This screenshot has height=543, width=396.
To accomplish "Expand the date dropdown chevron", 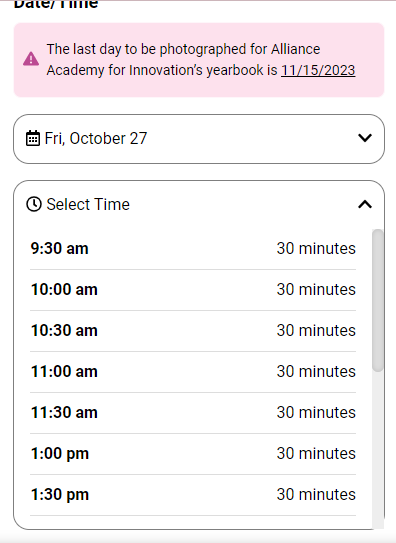I will [x=365, y=138].
